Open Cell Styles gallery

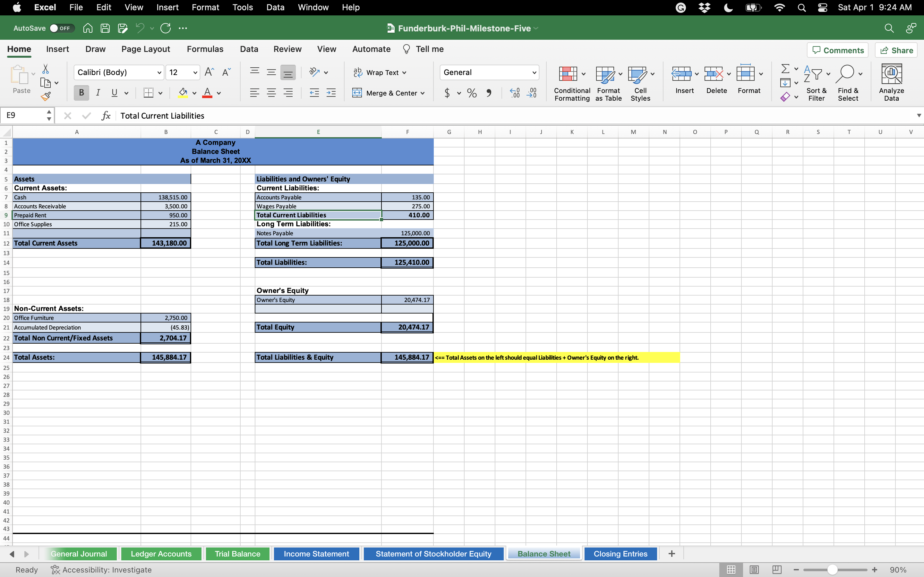pyautogui.click(x=639, y=74)
